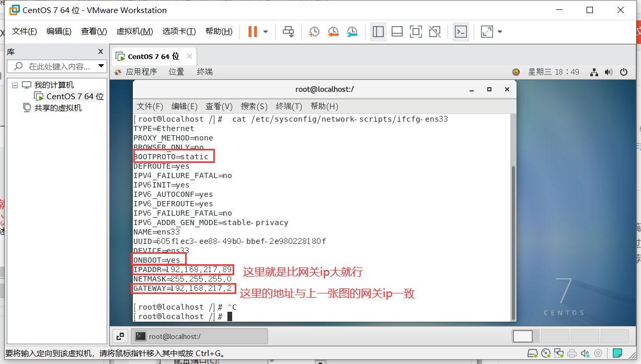Revert the VM to its previous snapshot
Viewport: 641px width, 364px height.
click(333, 32)
